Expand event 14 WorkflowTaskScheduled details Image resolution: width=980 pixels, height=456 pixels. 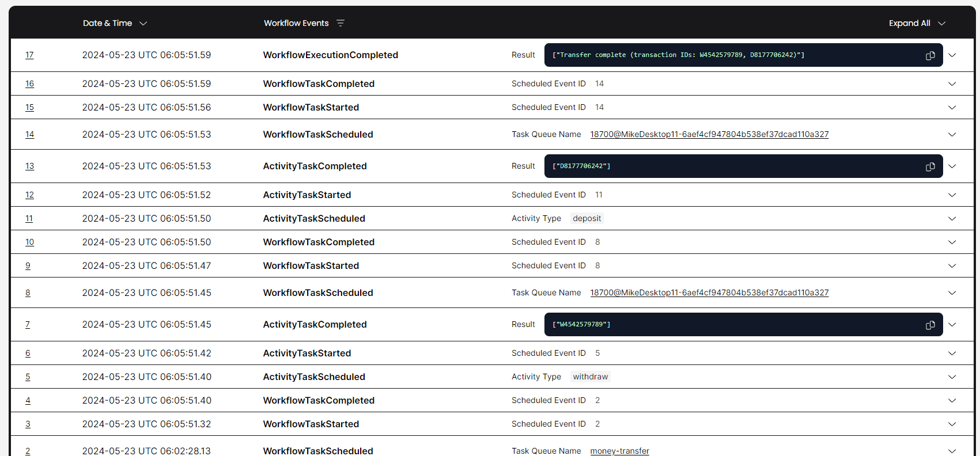[x=952, y=135]
